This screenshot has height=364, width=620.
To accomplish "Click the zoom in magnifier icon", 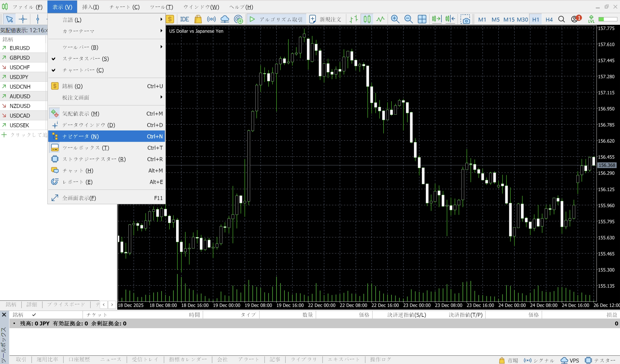I will tap(395, 19).
